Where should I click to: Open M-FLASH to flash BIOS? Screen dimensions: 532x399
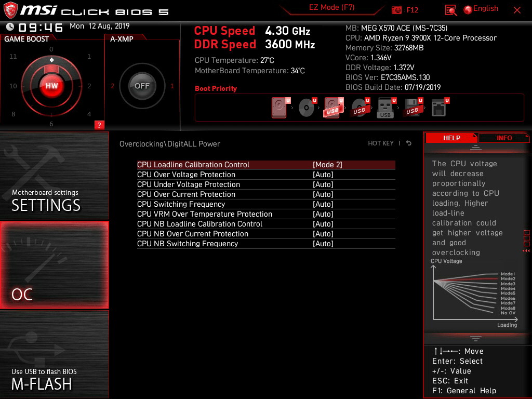[x=54, y=354]
